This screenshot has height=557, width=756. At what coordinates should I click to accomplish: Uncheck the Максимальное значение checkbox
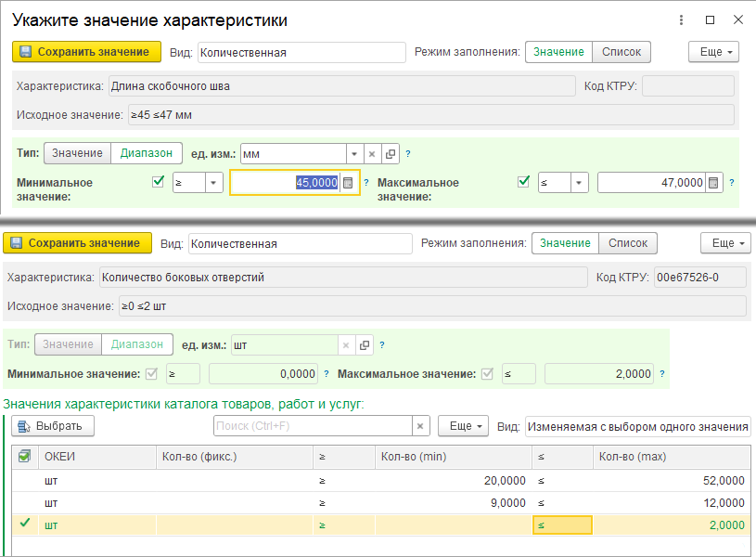click(x=523, y=181)
